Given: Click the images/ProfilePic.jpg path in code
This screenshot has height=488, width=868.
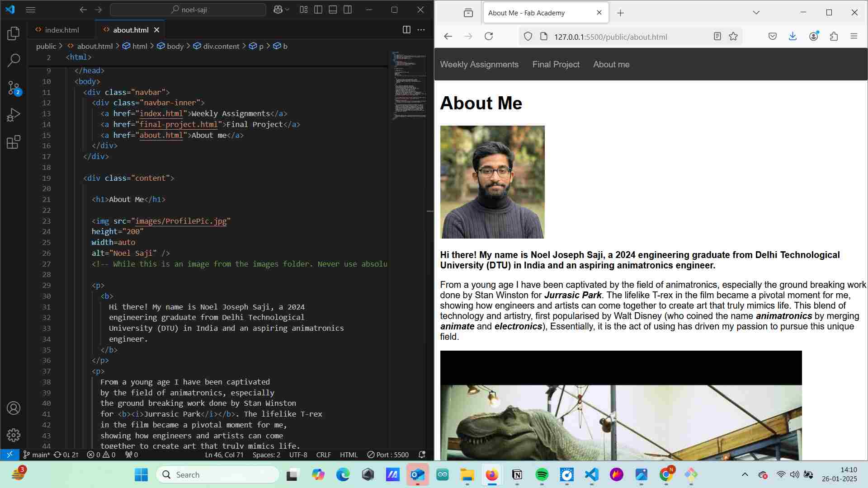Looking at the screenshot, I should [x=181, y=221].
